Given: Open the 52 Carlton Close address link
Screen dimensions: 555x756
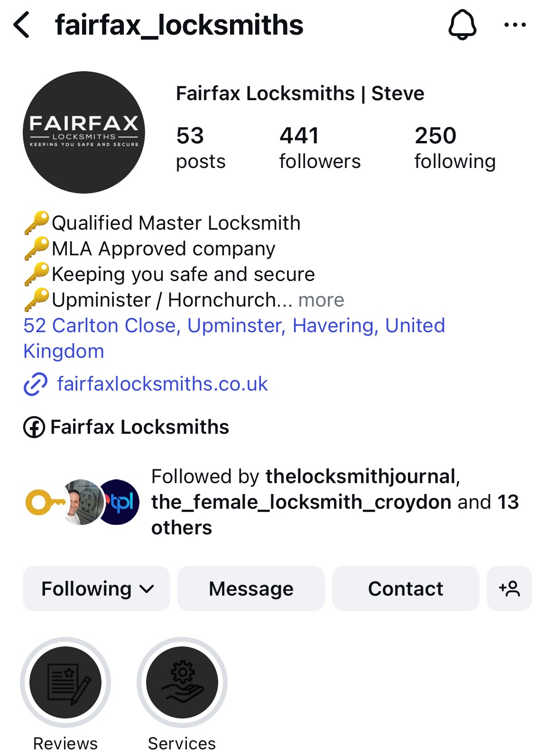Looking at the screenshot, I should tap(234, 338).
